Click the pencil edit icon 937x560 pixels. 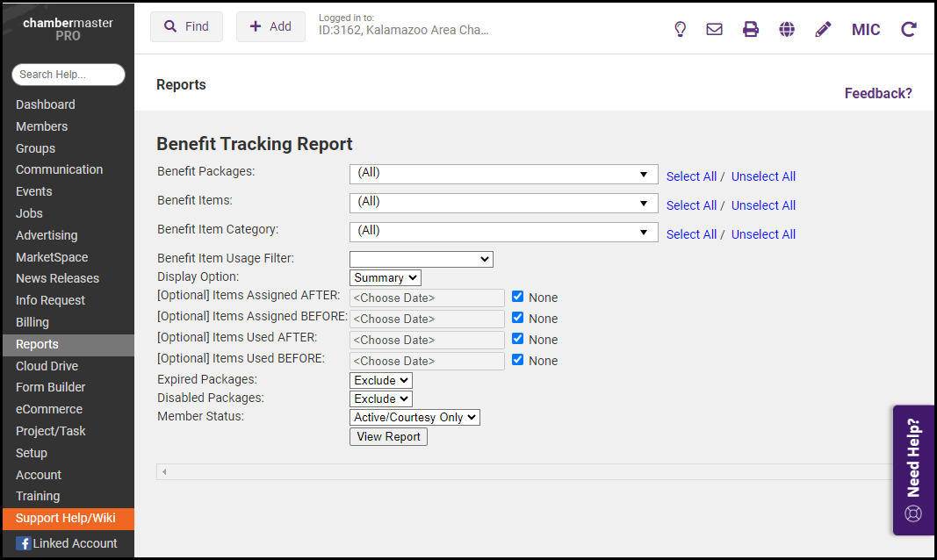(823, 29)
